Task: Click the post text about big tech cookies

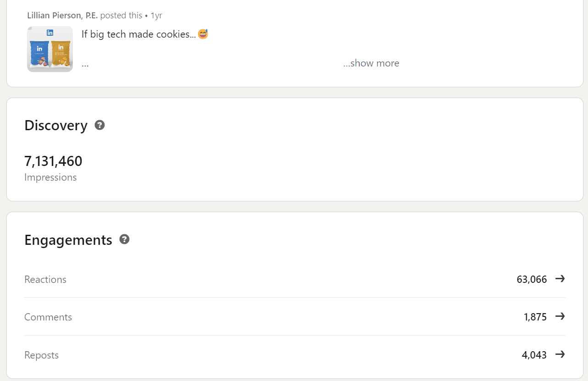Action: (x=139, y=34)
